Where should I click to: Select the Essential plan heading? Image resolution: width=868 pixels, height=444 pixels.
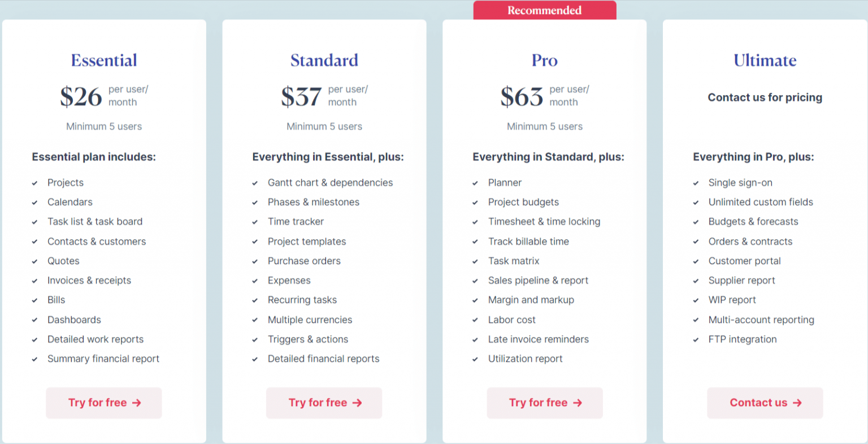pos(104,60)
